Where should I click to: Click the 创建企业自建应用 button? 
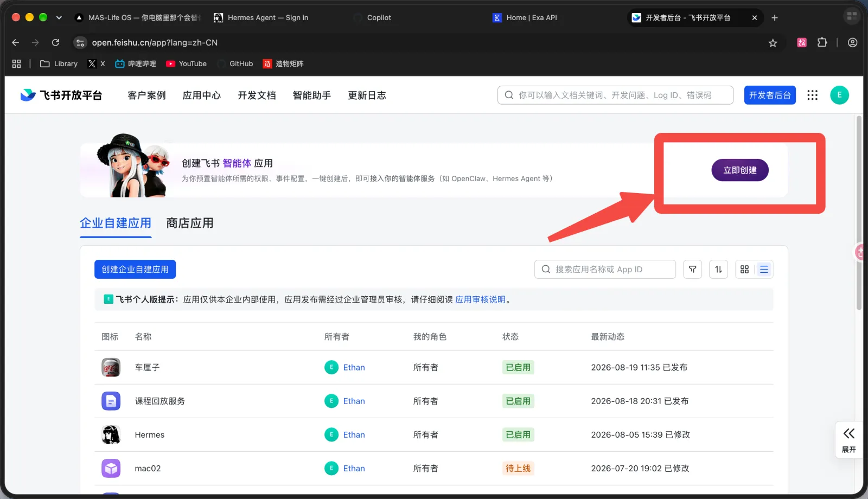pyautogui.click(x=135, y=269)
